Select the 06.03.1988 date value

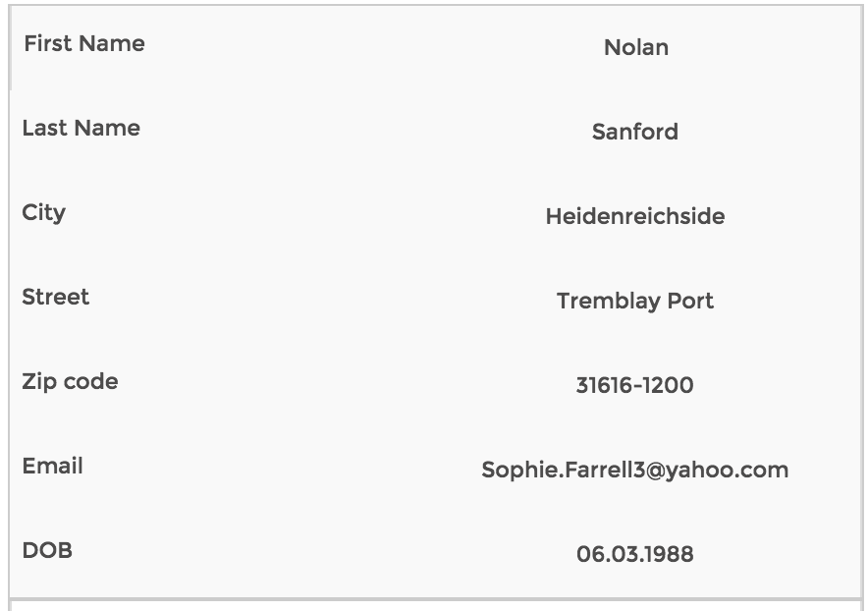pyautogui.click(x=634, y=554)
